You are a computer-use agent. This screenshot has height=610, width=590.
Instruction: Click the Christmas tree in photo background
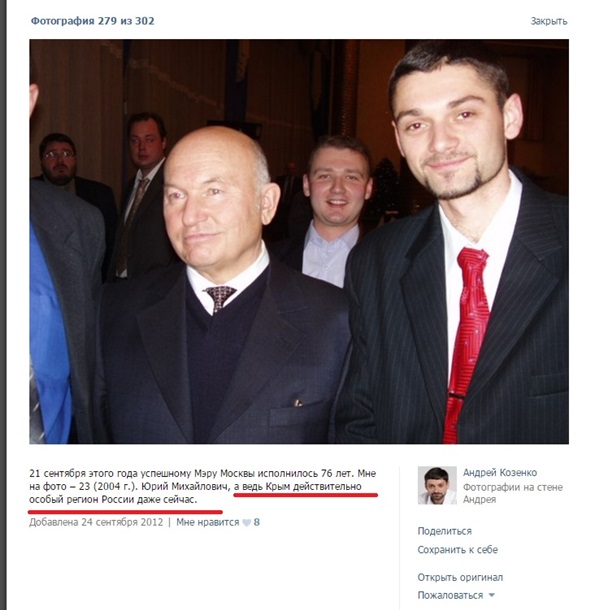click(385, 191)
